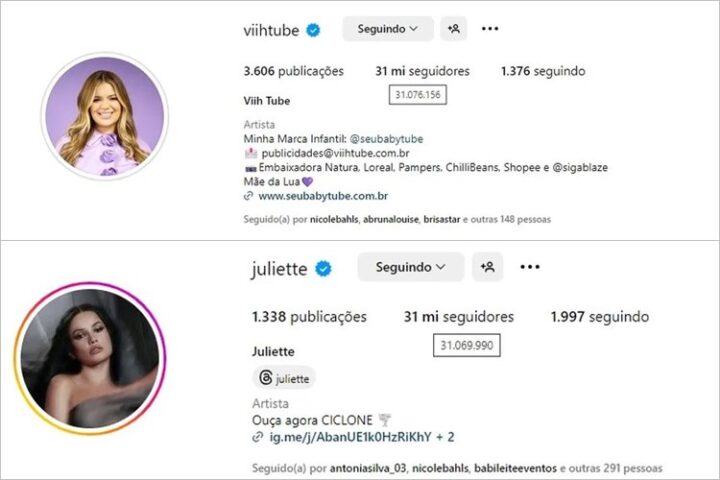This screenshot has width=720, height=480.
Task: Open juliette's 31 mi seguidores list
Action: coord(459,316)
